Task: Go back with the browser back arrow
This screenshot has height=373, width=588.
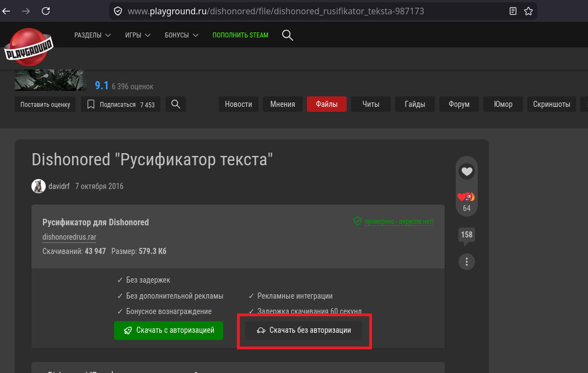Action: (x=7, y=11)
